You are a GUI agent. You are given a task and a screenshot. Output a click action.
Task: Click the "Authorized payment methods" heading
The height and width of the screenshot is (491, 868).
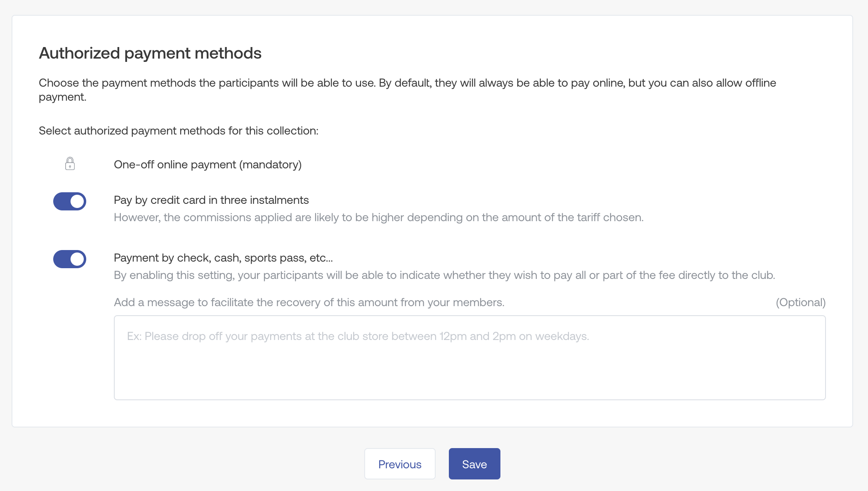click(x=150, y=53)
